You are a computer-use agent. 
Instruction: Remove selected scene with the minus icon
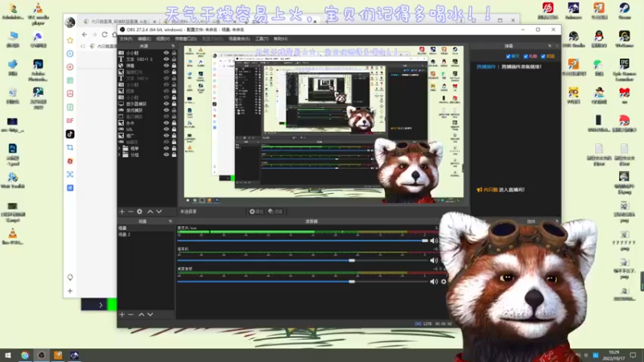(x=130, y=315)
